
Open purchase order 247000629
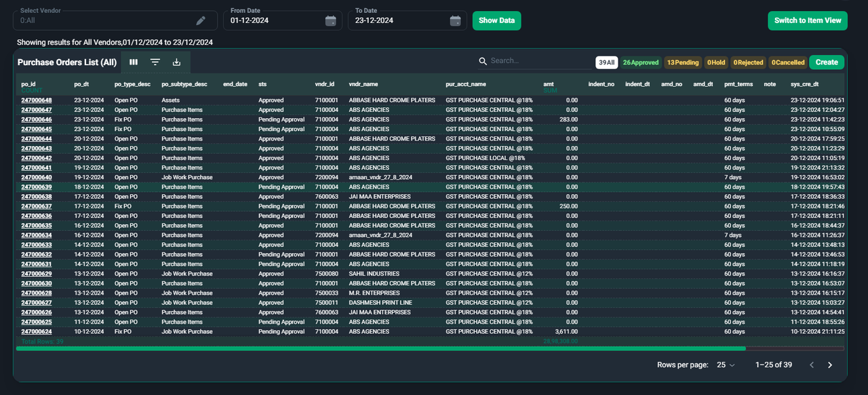tap(37, 274)
